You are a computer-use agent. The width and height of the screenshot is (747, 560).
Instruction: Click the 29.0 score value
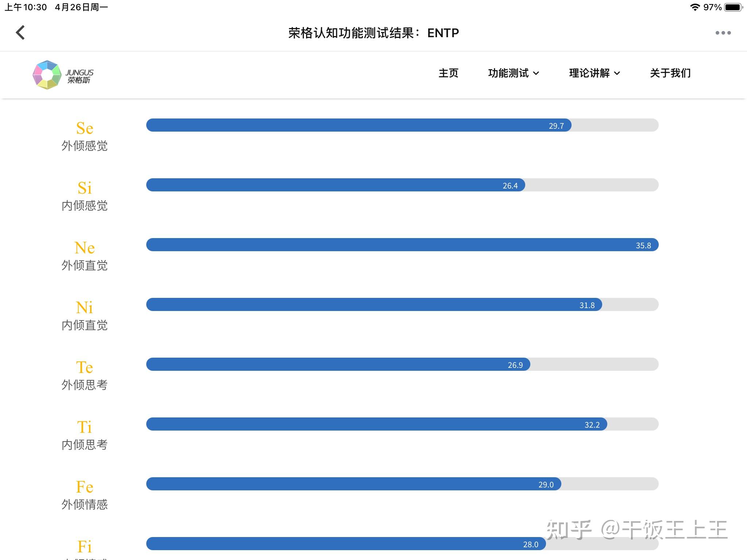click(546, 485)
